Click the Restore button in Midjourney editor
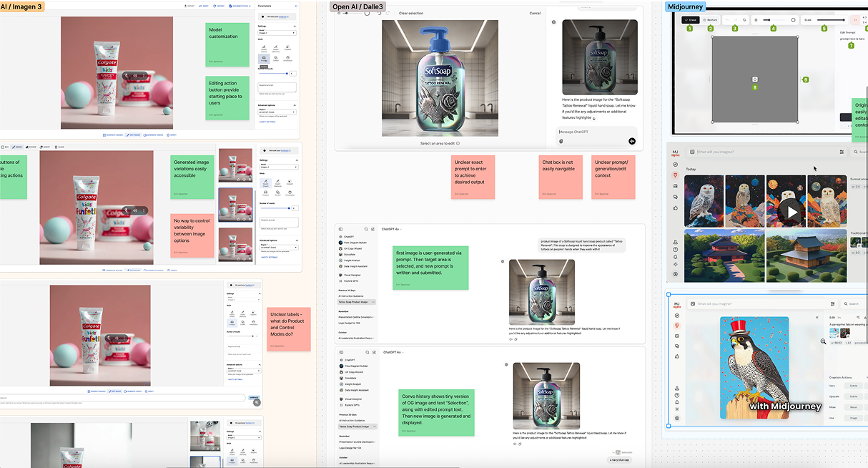 711,20
